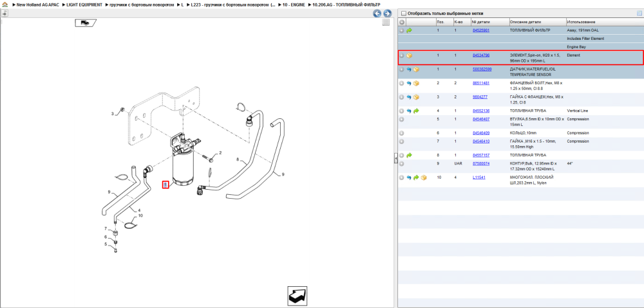Navigate to next illustration with forward arrow
The image size is (644, 308).
(386, 13)
